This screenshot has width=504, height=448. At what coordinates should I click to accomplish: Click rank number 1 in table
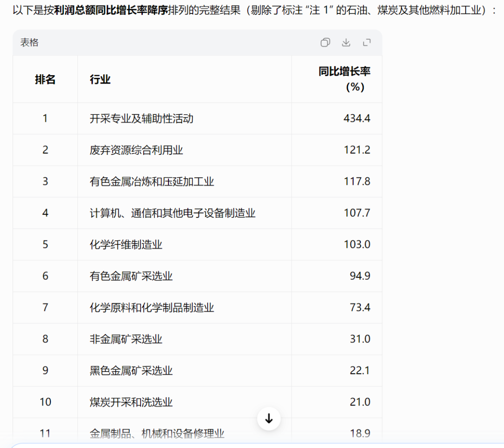[45, 118]
